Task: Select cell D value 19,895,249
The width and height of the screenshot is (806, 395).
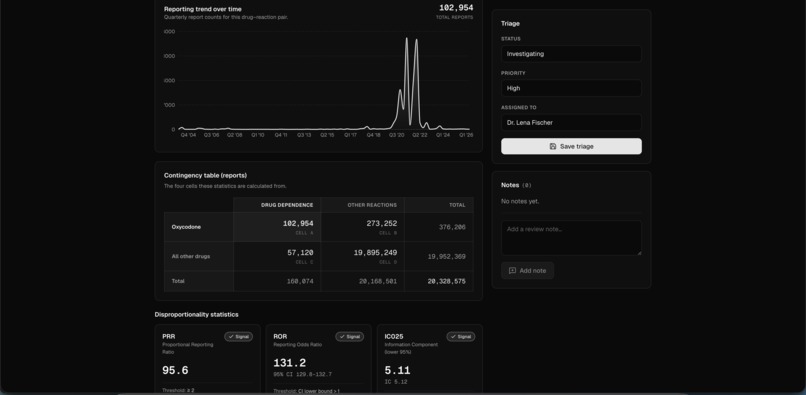Action: tap(375, 253)
